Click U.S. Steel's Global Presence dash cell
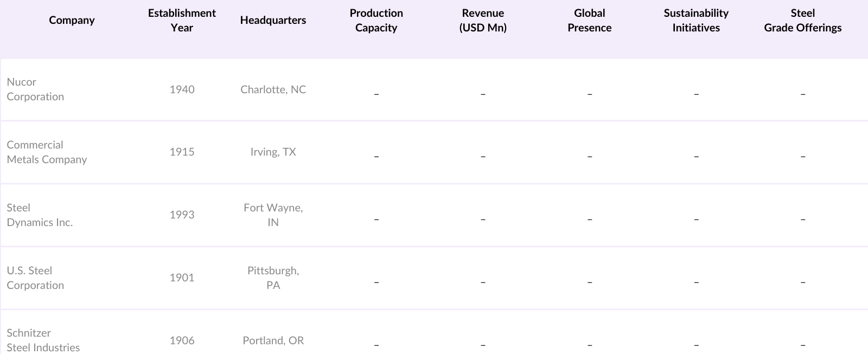868x354 pixels. click(589, 283)
